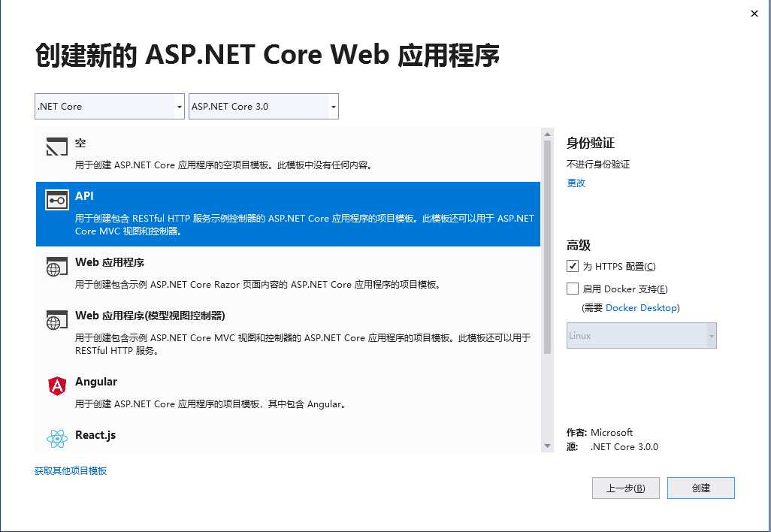This screenshot has height=532, width=771.
Task: Click 获取其他项目模板 link
Action: [x=71, y=470]
